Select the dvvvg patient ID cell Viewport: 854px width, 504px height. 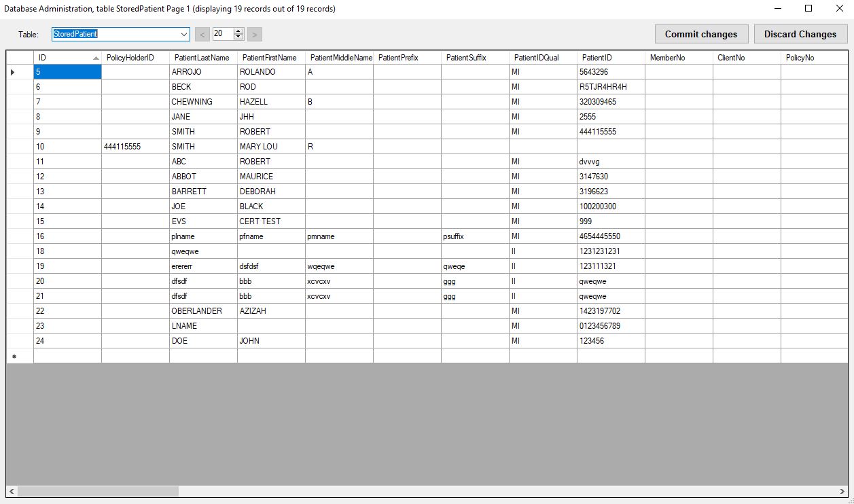click(x=611, y=162)
